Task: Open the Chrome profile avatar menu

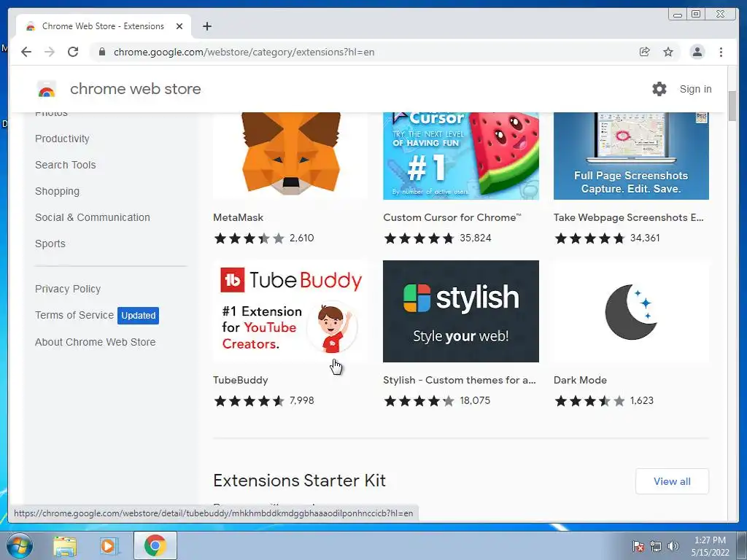Action: click(x=697, y=52)
